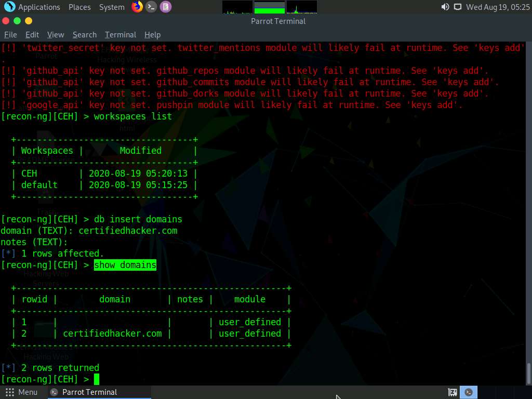Launch Firefox from the top panel
Image resolution: width=532 pixels, height=399 pixels.
[137, 6]
